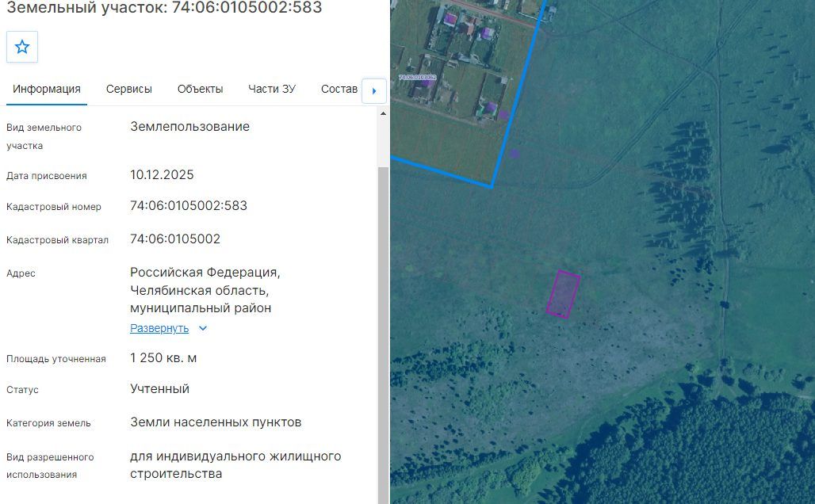Click the text для индивидуального жилищного строительства
Viewport: 815px width, 504px height.
pos(235,465)
